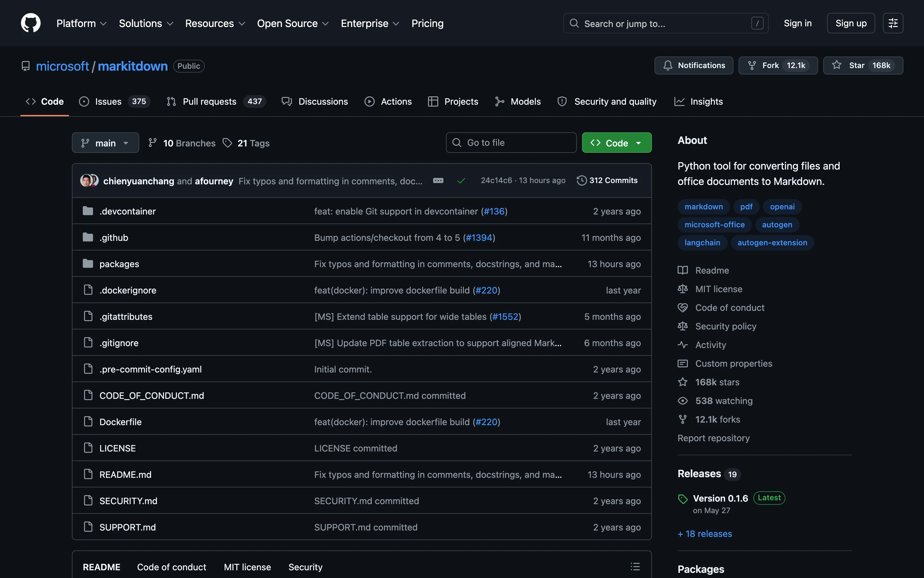The height and width of the screenshot is (578, 924).
Task: Open Code of conduct in About sidebar
Action: coord(721,308)
